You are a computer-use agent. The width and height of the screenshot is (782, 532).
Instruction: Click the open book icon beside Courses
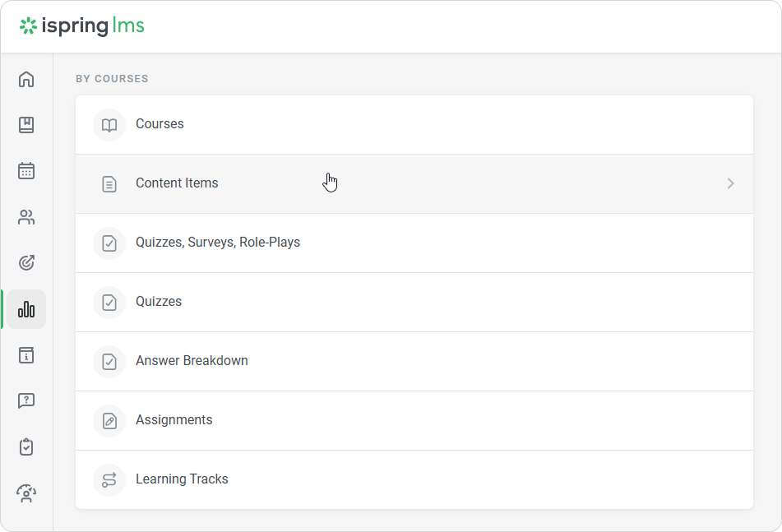[x=109, y=125]
